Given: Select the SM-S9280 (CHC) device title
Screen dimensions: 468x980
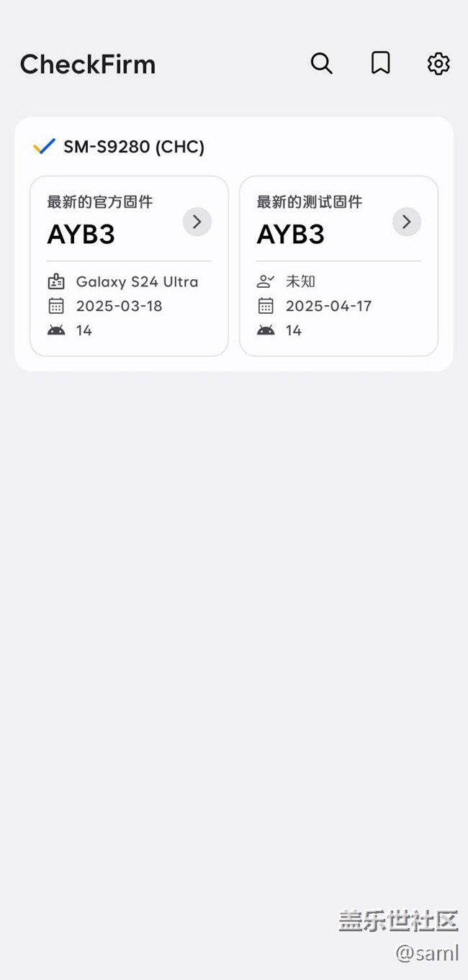Looking at the screenshot, I should click(x=134, y=147).
